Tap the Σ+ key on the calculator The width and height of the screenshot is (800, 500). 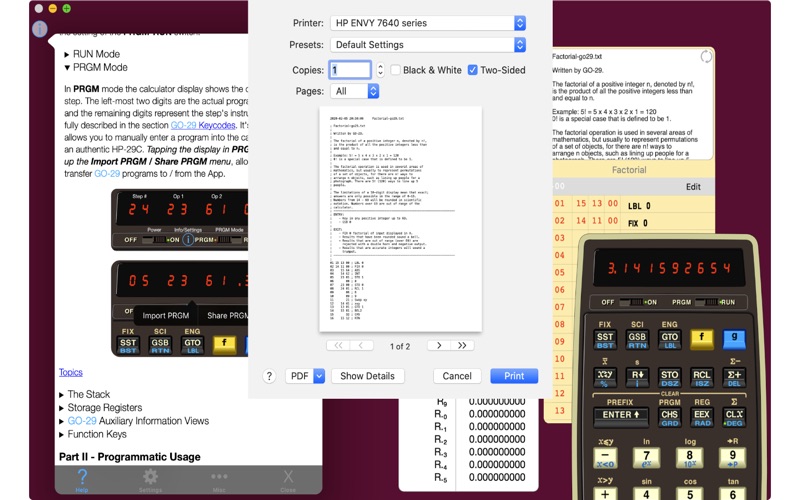click(734, 378)
